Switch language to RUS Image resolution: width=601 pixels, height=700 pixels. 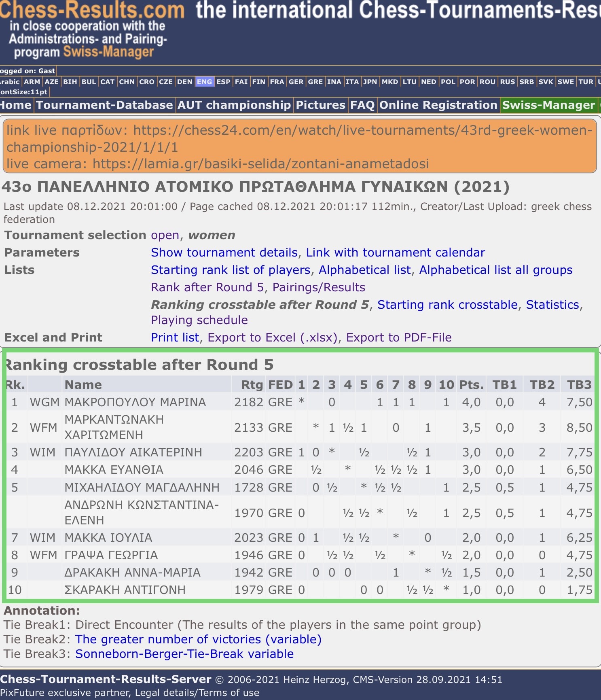tap(508, 82)
